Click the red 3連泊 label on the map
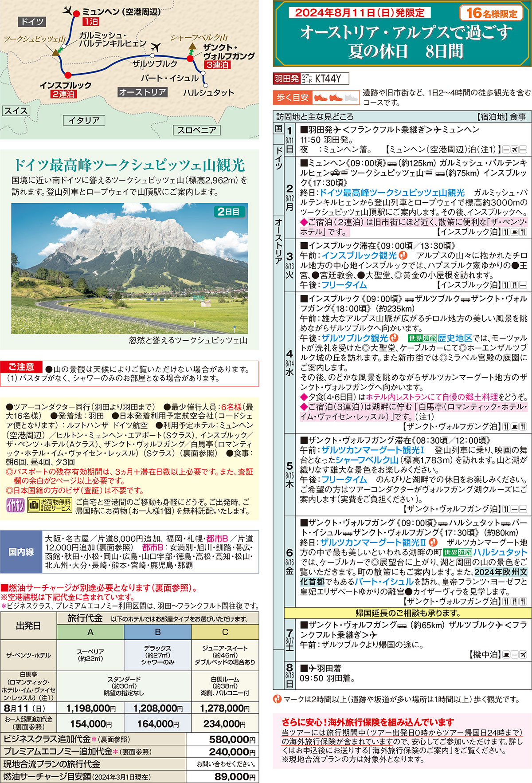This screenshot has width=532, height=783. pyautogui.click(x=217, y=65)
